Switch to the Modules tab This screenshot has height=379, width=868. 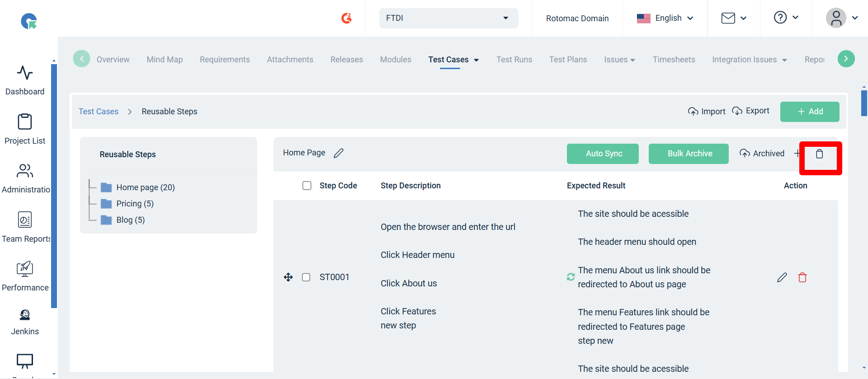pos(396,60)
